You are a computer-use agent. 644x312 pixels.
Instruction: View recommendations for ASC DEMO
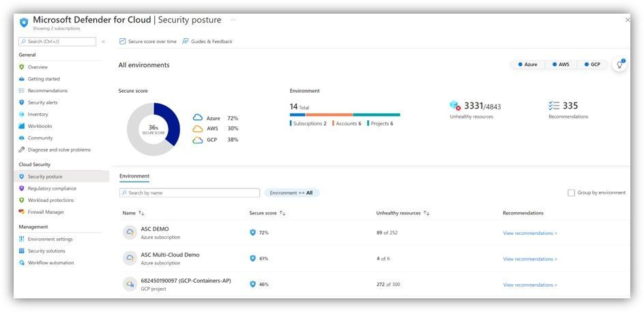tap(530, 233)
